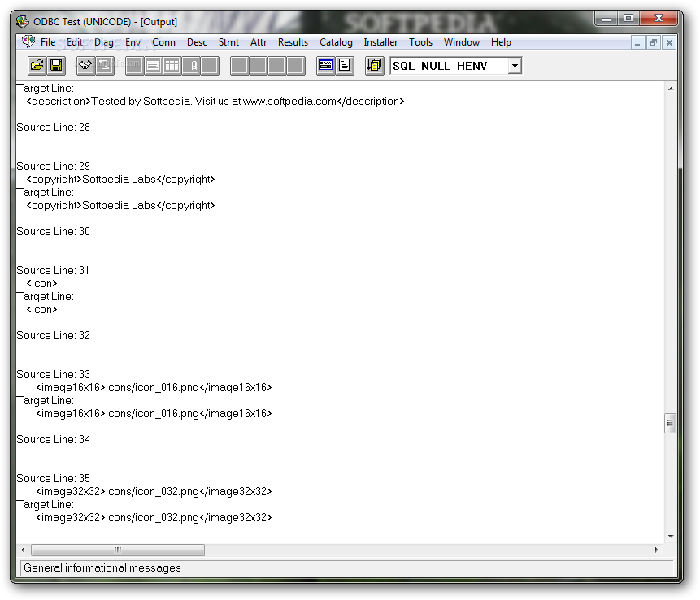Click the blue dialog window toolbar icon

click(325, 66)
